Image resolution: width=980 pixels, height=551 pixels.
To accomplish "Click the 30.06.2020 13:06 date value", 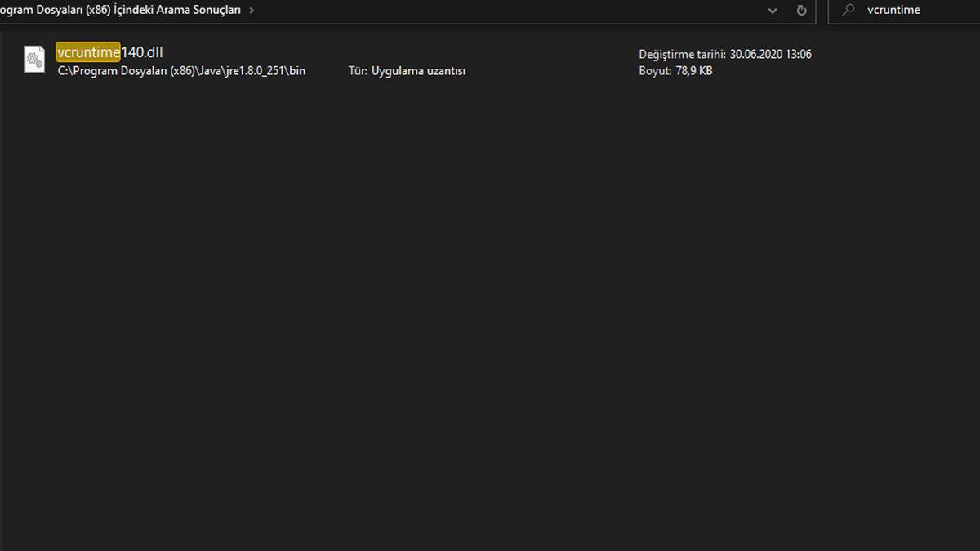I will pyautogui.click(x=770, y=55).
